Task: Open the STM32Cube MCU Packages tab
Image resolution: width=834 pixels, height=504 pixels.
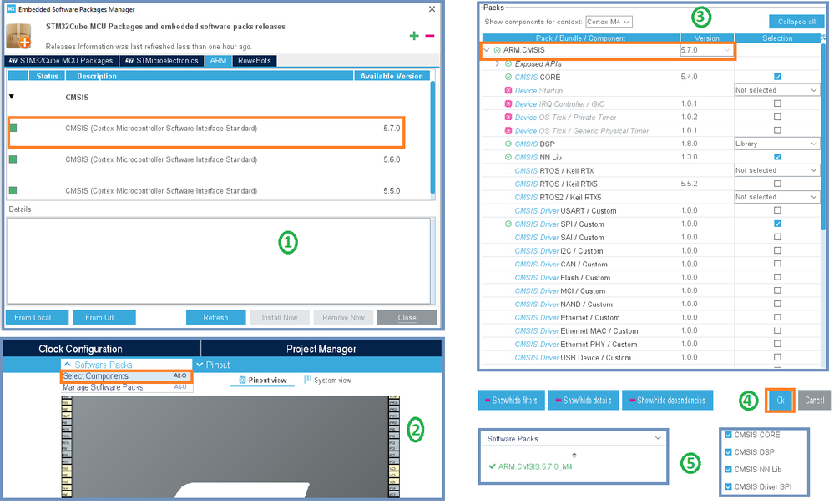Action: tap(61, 61)
